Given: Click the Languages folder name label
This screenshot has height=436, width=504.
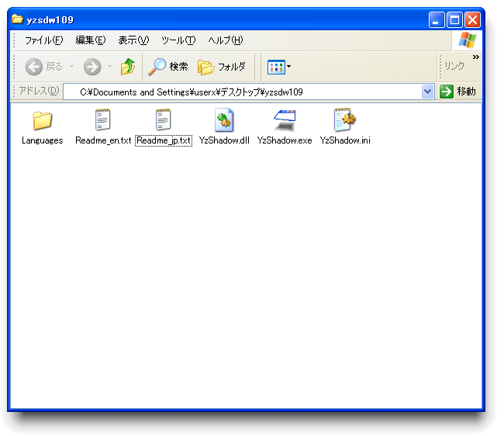Looking at the screenshot, I should click(42, 141).
